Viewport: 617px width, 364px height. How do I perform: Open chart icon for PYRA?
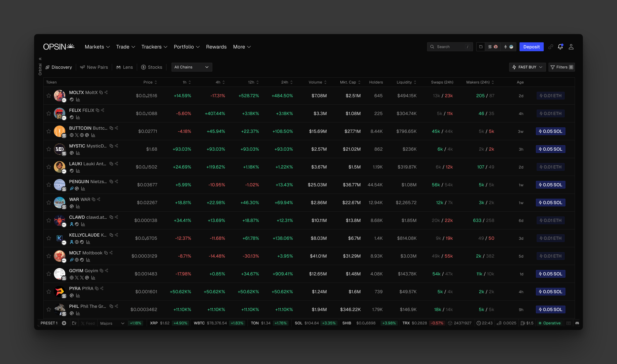click(x=78, y=295)
